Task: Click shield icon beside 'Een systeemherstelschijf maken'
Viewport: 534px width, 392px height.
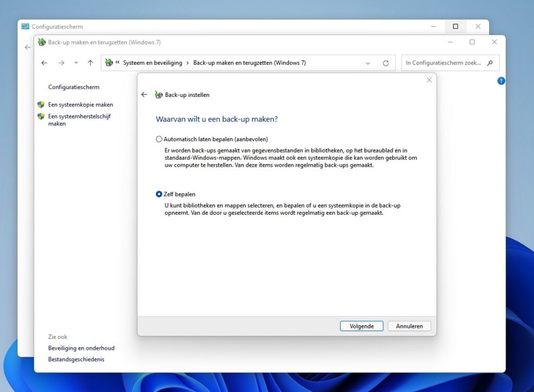Action: [41, 116]
